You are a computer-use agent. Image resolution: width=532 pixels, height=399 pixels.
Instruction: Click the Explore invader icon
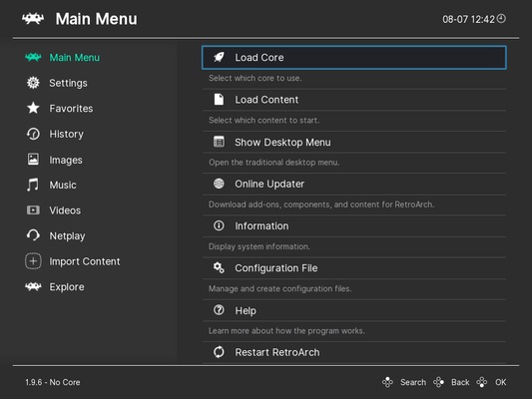pos(33,287)
